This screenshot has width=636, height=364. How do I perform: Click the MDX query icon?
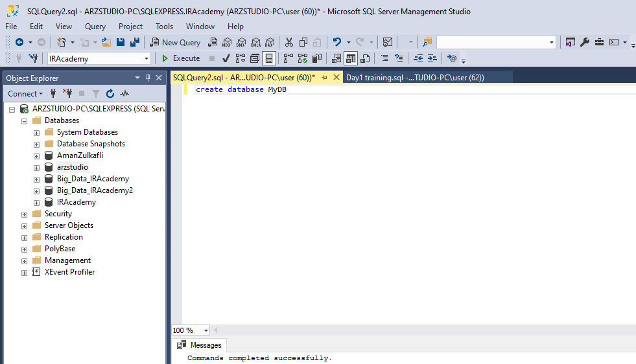click(x=227, y=42)
